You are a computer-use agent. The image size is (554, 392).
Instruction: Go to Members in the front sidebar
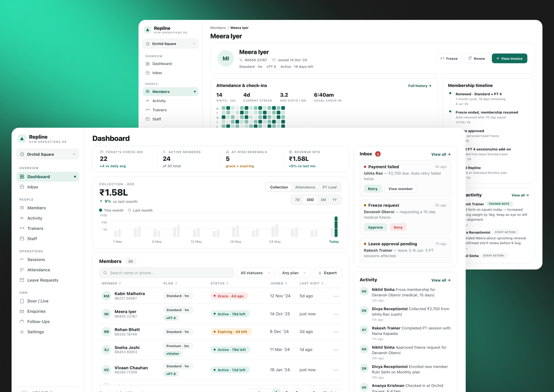tap(48, 208)
